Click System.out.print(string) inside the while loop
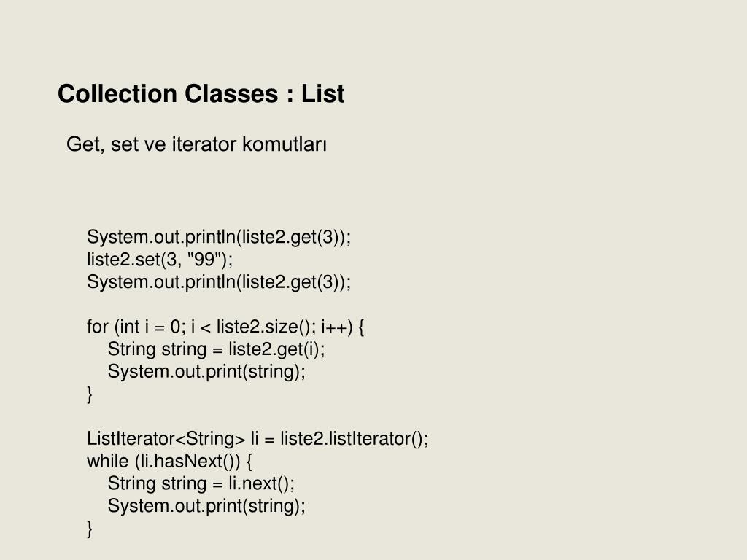The height and width of the screenshot is (560, 747). click(x=206, y=505)
